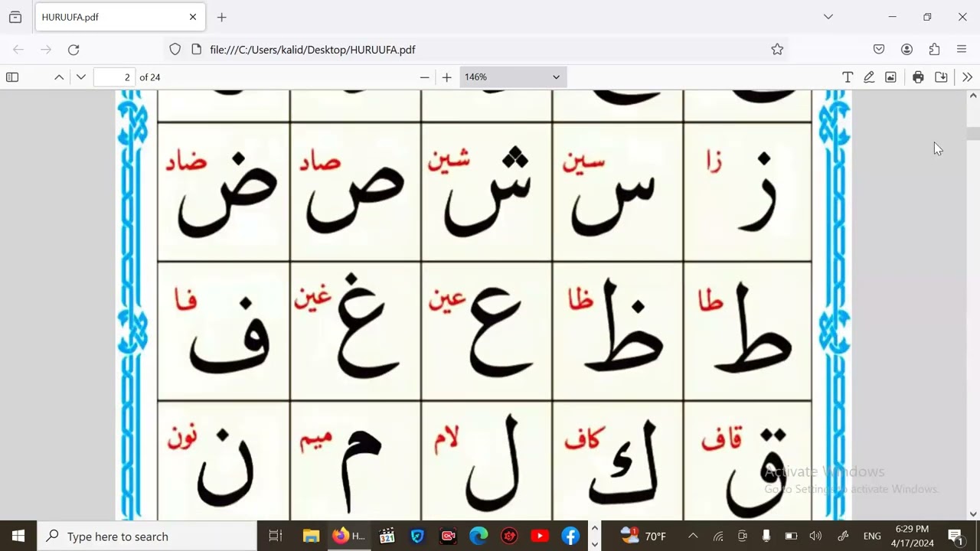Open YouTube from the taskbar
Screen dimensions: 980x551
[540, 536]
